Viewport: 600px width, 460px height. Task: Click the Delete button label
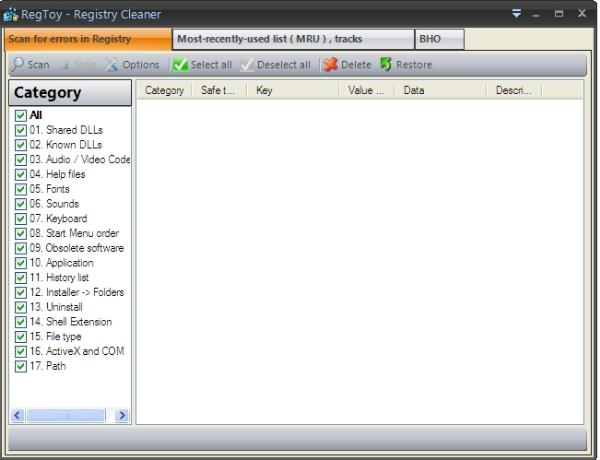click(x=356, y=65)
